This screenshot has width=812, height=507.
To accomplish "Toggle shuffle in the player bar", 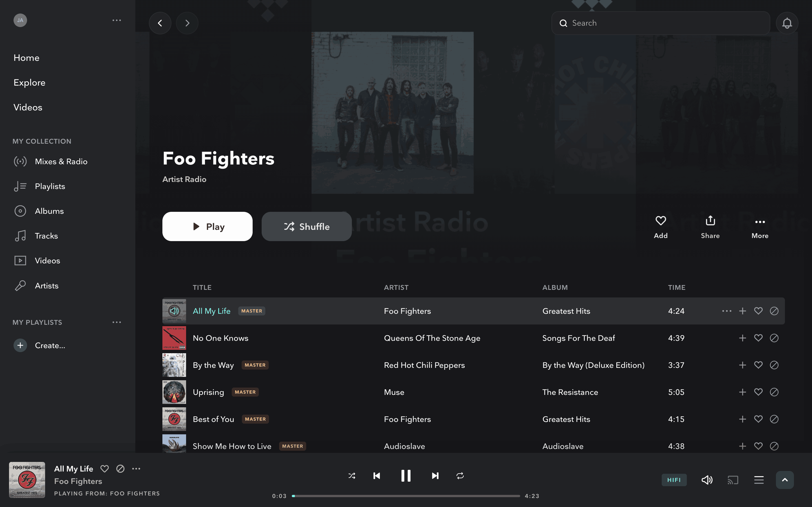I will (x=352, y=475).
